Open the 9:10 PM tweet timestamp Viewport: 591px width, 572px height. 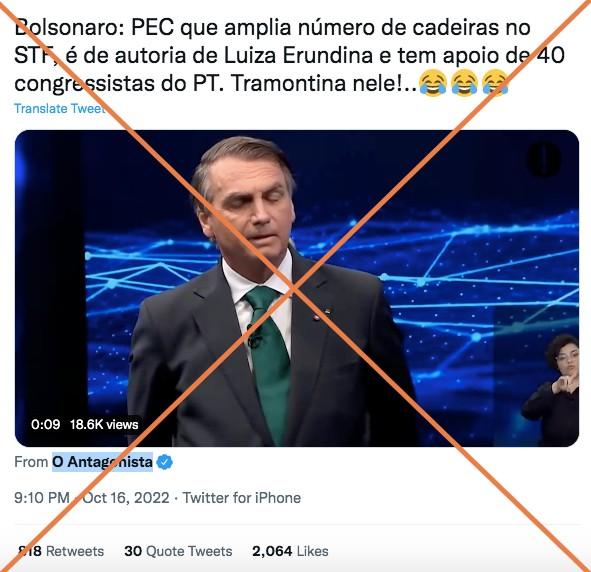(42, 498)
